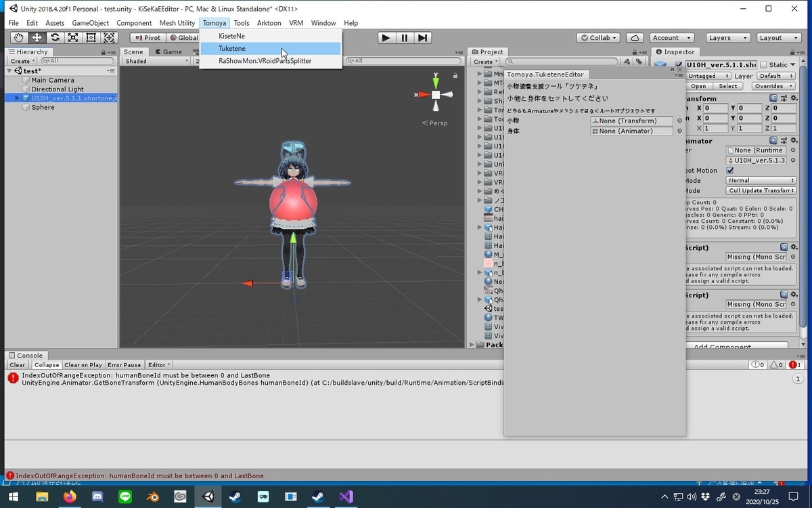Screen dimensions: 812x508
Task: Open the Windows Start menu
Action: click(x=14, y=496)
